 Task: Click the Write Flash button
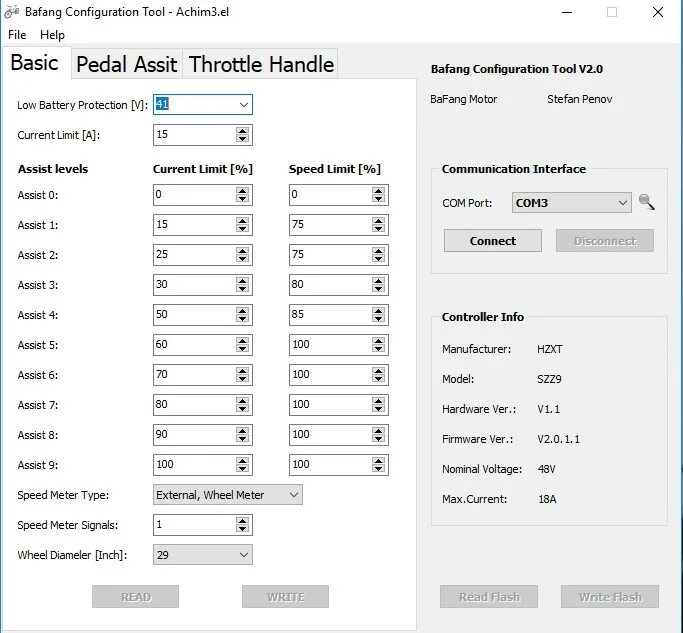pyautogui.click(x=610, y=596)
